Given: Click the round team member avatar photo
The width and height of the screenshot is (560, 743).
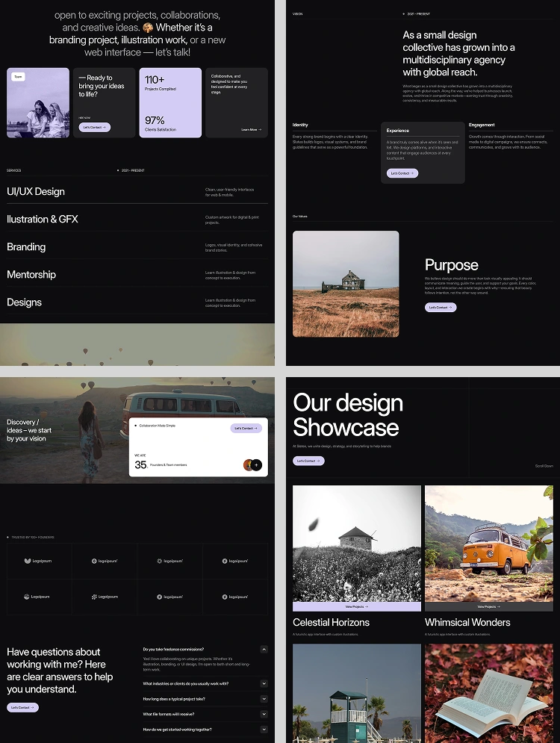Looking at the screenshot, I should pyautogui.click(x=248, y=465).
